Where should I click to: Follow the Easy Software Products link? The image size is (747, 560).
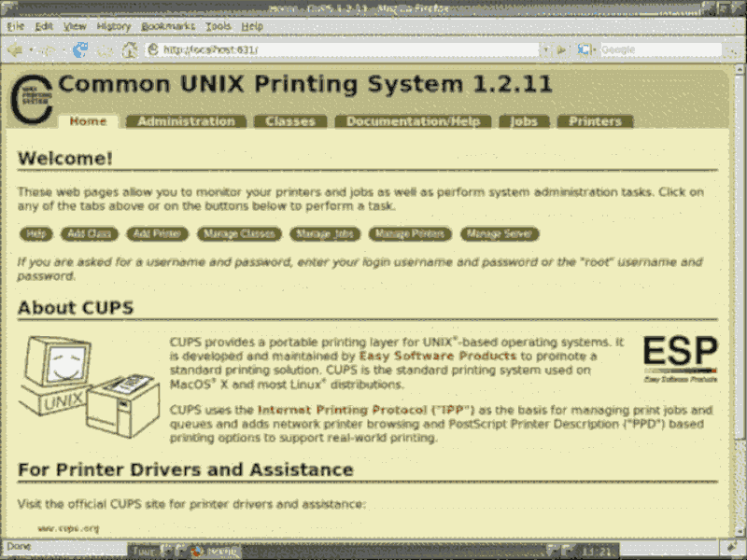click(x=437, y=356)
